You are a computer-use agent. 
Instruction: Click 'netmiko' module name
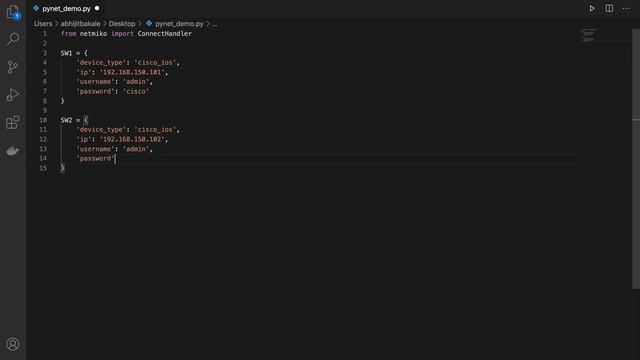[93, 33]
